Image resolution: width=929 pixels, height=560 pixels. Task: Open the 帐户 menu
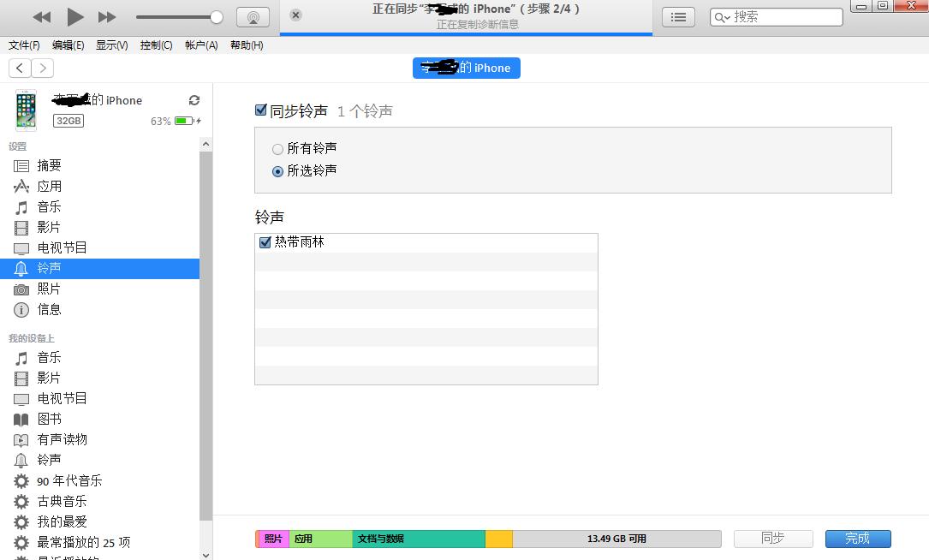pyautogui.click(x=200, y=45)
